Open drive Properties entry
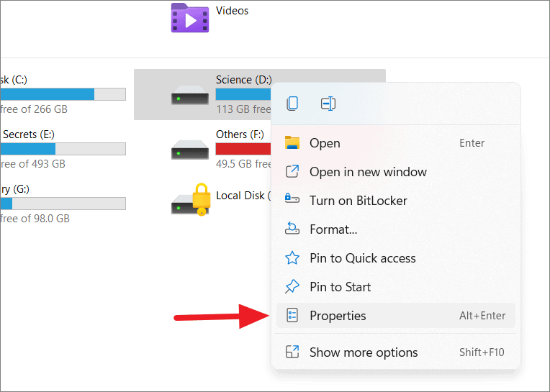The width and height of the screenshot is (550, 392). 338,316
